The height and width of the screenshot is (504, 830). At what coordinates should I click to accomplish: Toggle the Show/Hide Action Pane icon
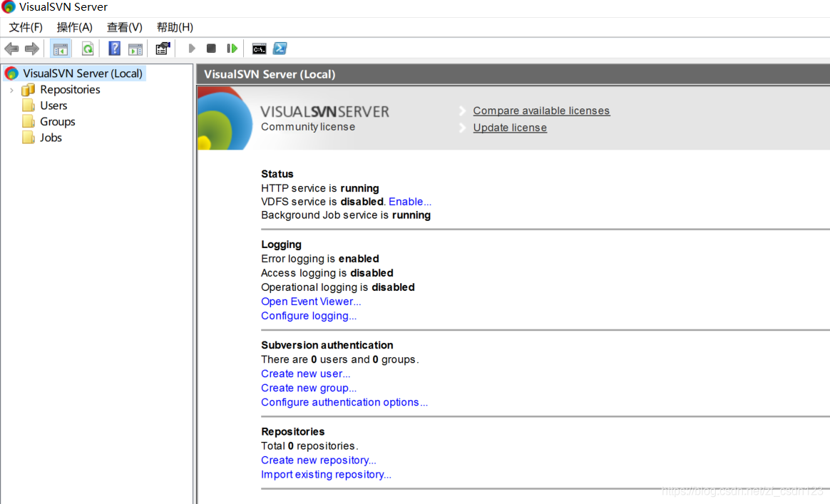pos(135,48)
